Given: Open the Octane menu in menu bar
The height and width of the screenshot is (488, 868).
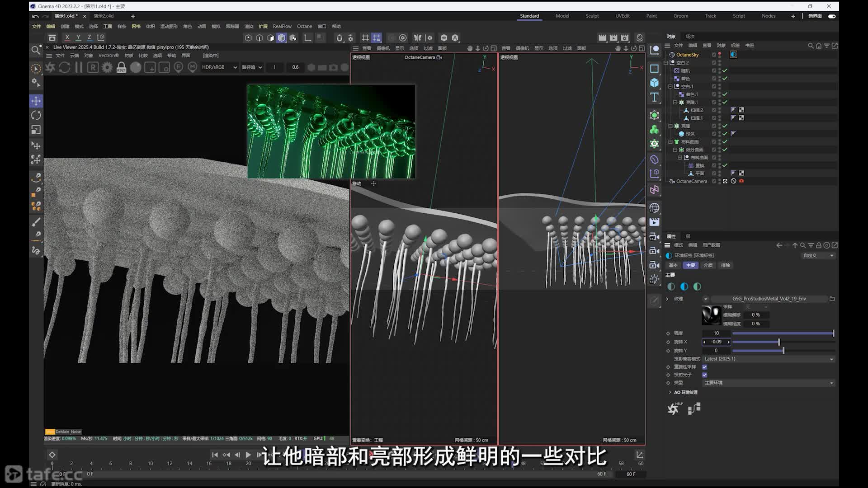Looking at the screenshot, I should click(x=304, y=26).
